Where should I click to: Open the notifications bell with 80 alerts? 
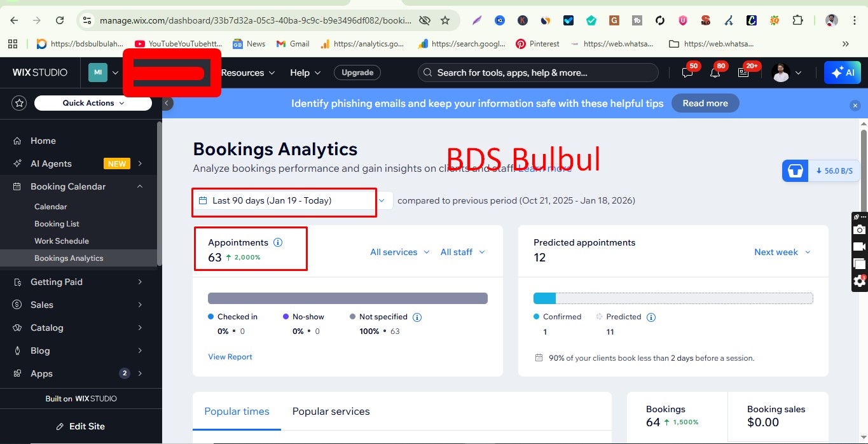pyautogui.click(x=715, y=73)
